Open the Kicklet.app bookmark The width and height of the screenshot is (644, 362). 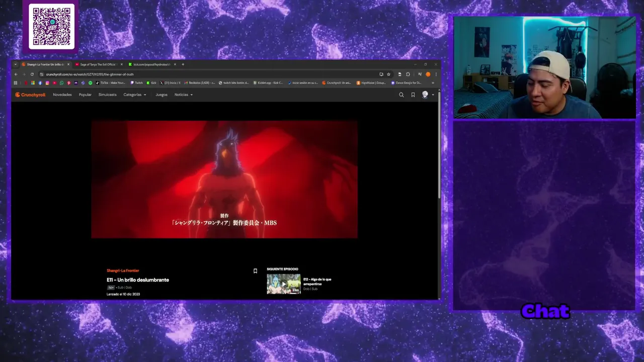coord(268,83)
